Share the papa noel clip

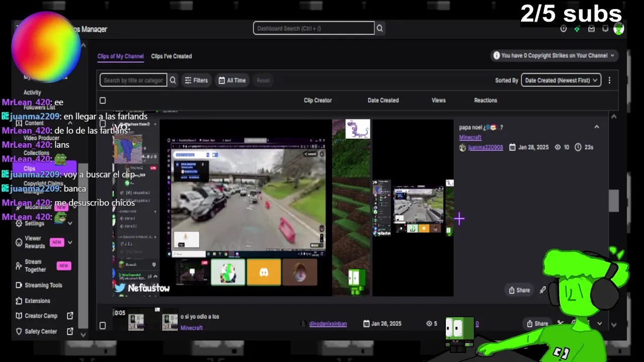(x=519, y=290)
